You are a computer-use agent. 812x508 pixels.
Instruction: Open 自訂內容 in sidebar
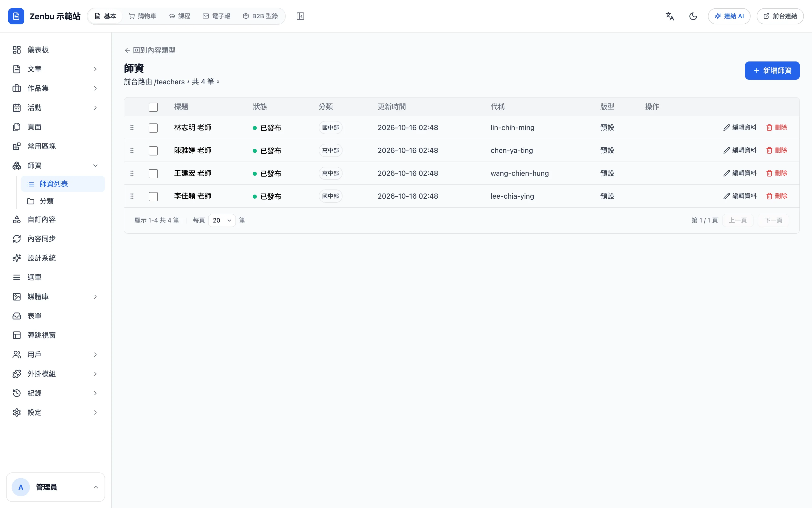[x=55, y=219]
